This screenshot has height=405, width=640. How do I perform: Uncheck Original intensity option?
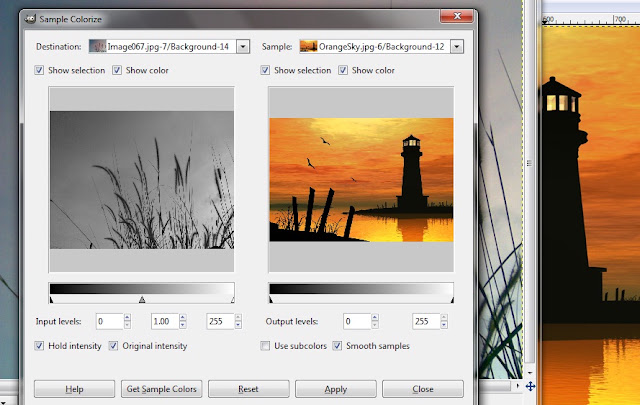point(113,346)
